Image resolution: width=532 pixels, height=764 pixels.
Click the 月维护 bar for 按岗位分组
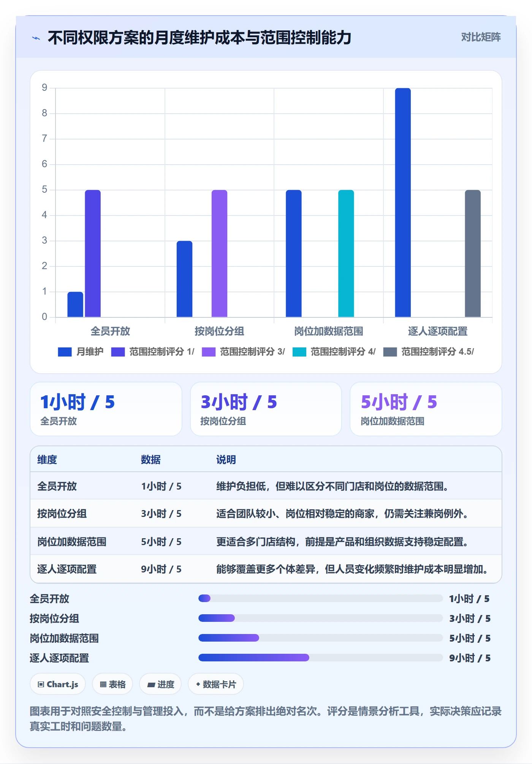(x=184, y=279)
